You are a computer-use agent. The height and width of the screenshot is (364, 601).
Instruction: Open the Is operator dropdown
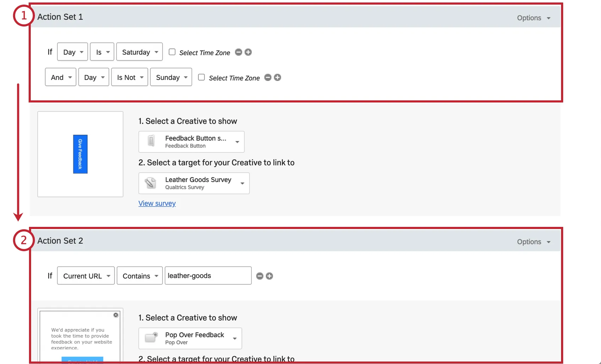(102, 52)
